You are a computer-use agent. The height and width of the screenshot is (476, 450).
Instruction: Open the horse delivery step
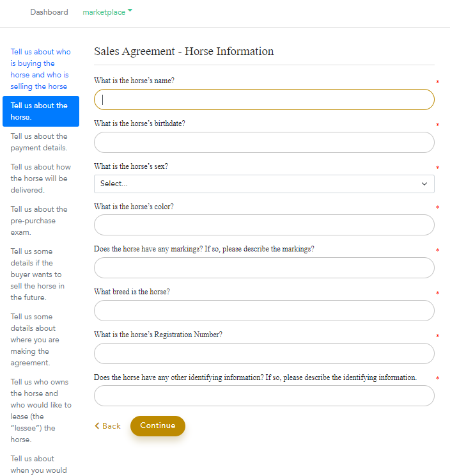(x=40, y=178)
